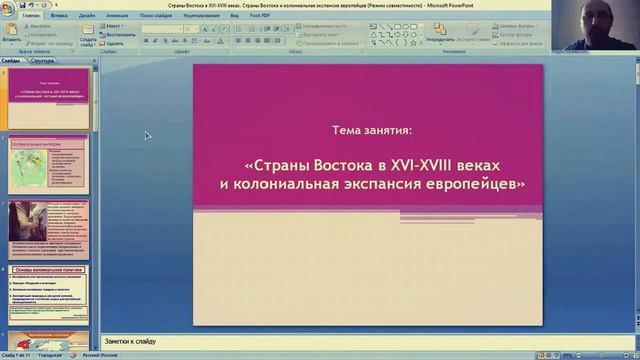Open the Вид ribbon tab
Viewport: 640px width, 360px height.
(234, 16)
